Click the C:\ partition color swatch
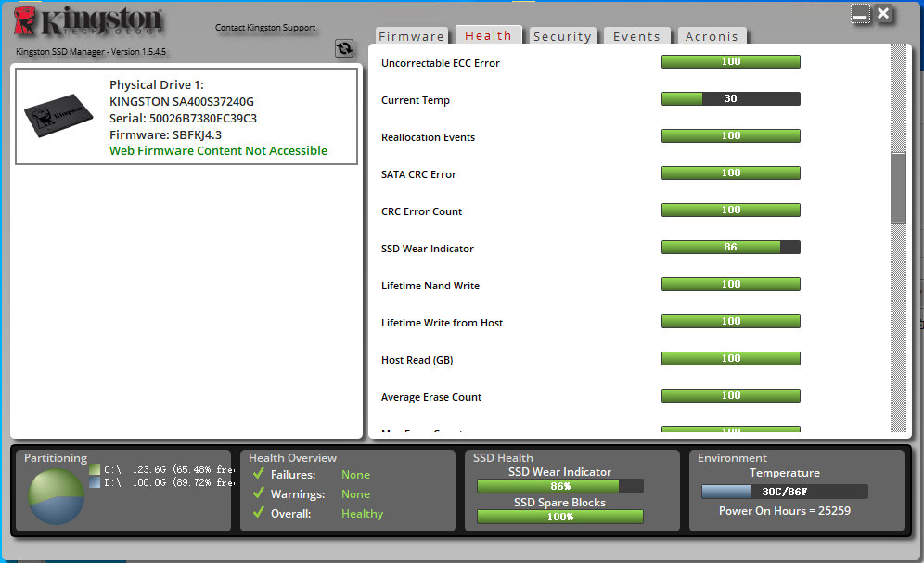Screen dimensions: 924x563 (x=95, y=469)
